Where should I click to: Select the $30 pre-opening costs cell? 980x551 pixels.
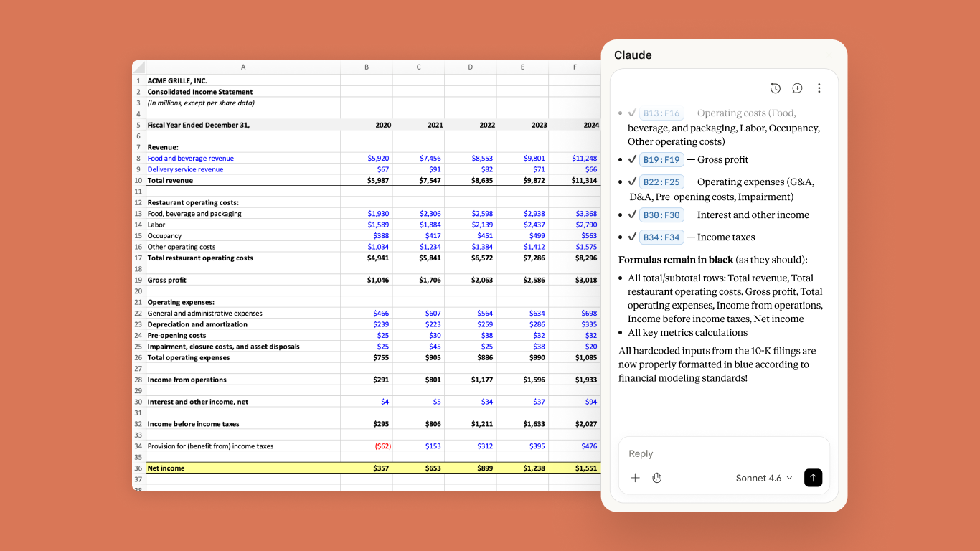pyautogui.click(x=418, y=335)
